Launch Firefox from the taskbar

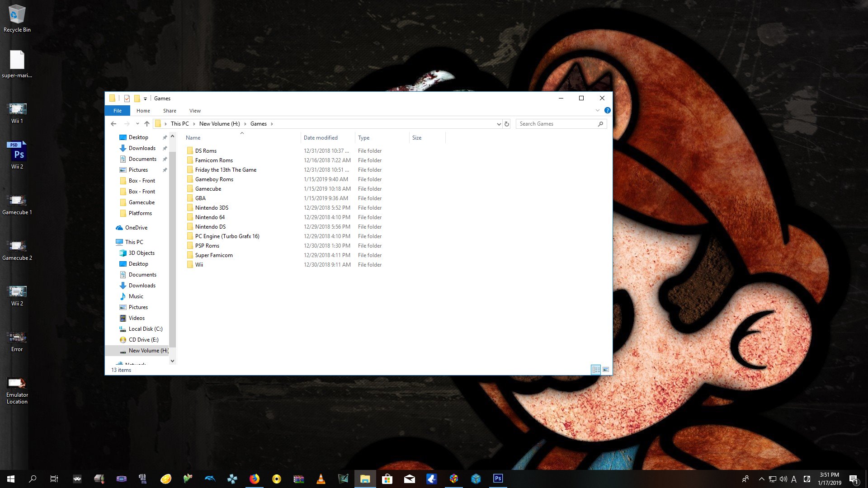click(255, 479)
